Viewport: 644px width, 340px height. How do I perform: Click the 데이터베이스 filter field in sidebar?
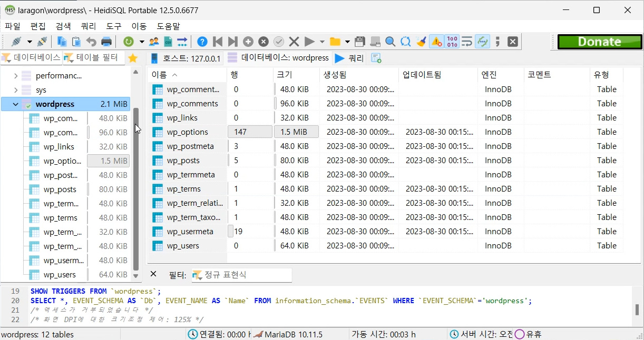[x=31, y=58]
